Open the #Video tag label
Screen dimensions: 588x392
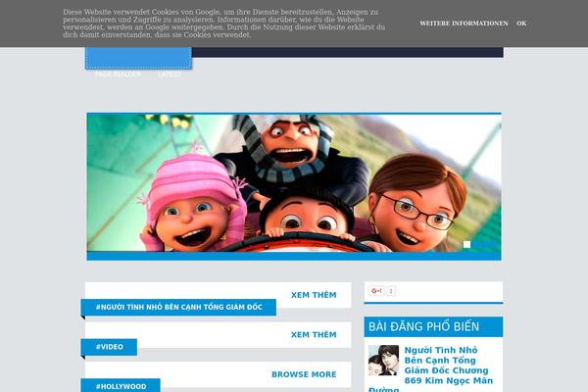coord(109,347)
